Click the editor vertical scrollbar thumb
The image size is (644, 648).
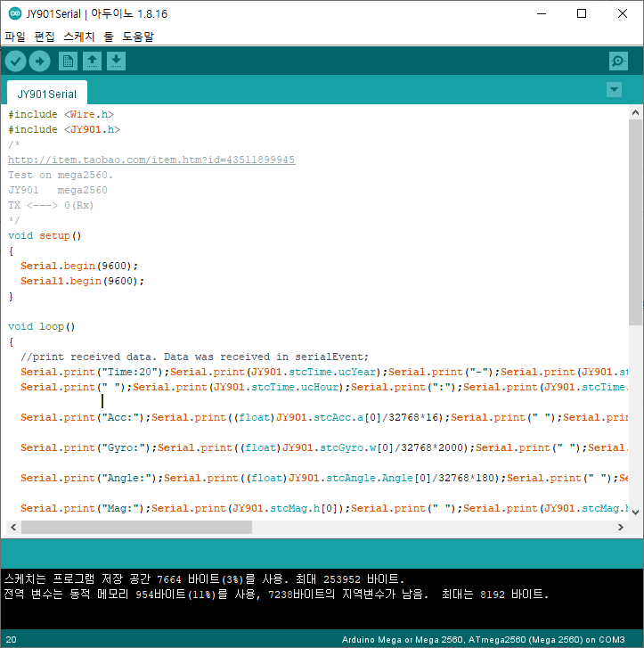[x=635, y=222]
